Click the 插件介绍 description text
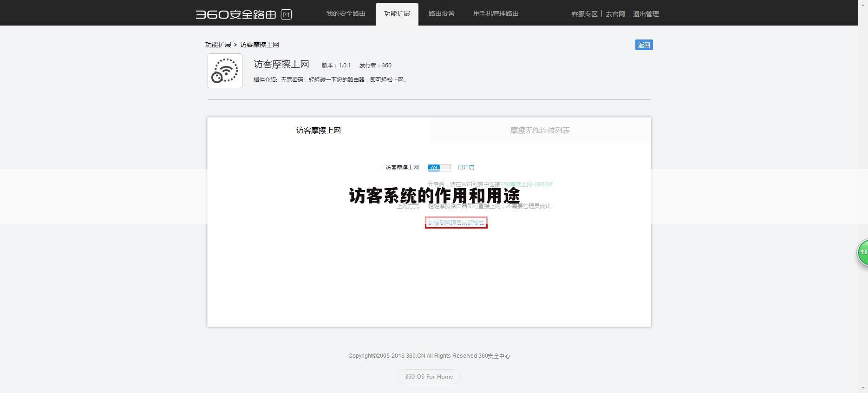 pos(331,80)
